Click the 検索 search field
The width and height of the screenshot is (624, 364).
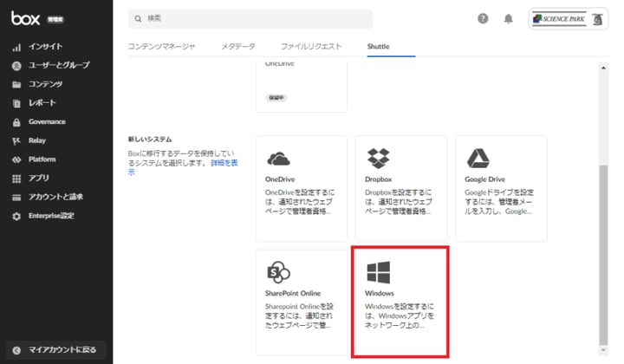tap(250, 18)
